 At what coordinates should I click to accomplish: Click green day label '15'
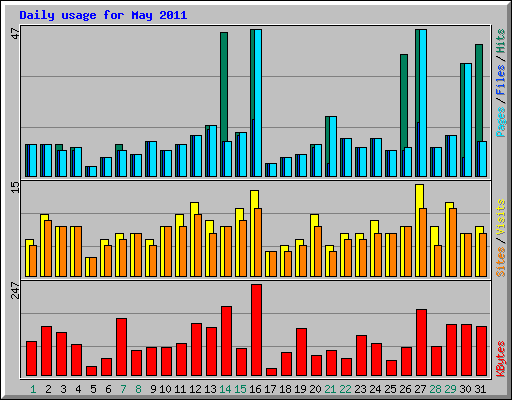tap(240, 389)
